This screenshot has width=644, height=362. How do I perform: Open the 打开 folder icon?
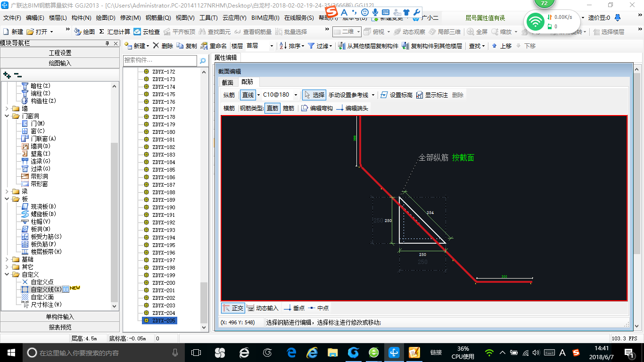coord(30,32)
